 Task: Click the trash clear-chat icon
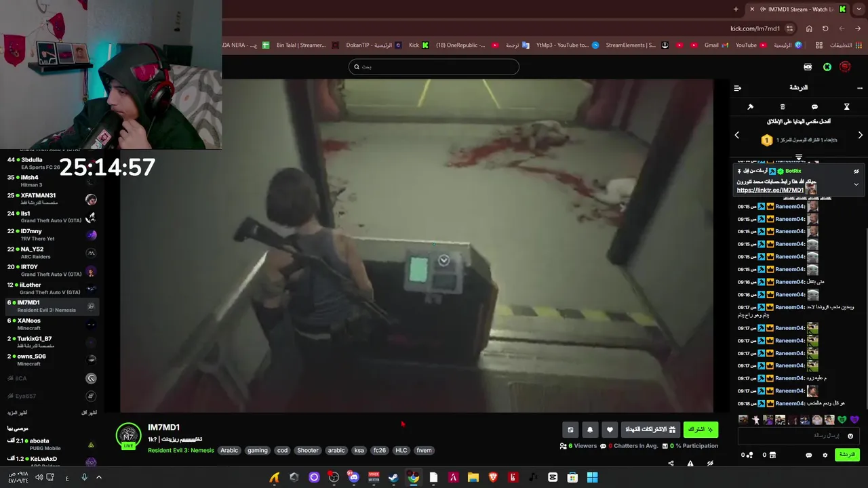click(783, 107)
